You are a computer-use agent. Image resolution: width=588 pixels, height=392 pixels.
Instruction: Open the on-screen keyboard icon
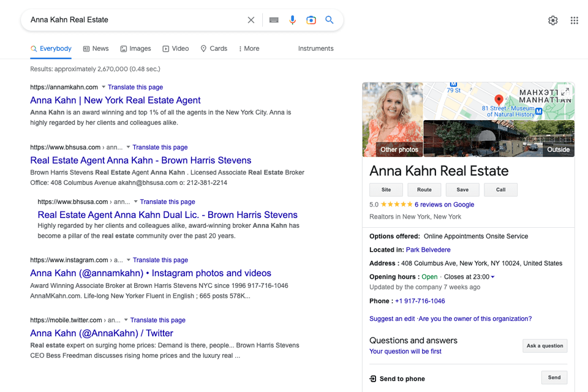(x=274, y=20)
